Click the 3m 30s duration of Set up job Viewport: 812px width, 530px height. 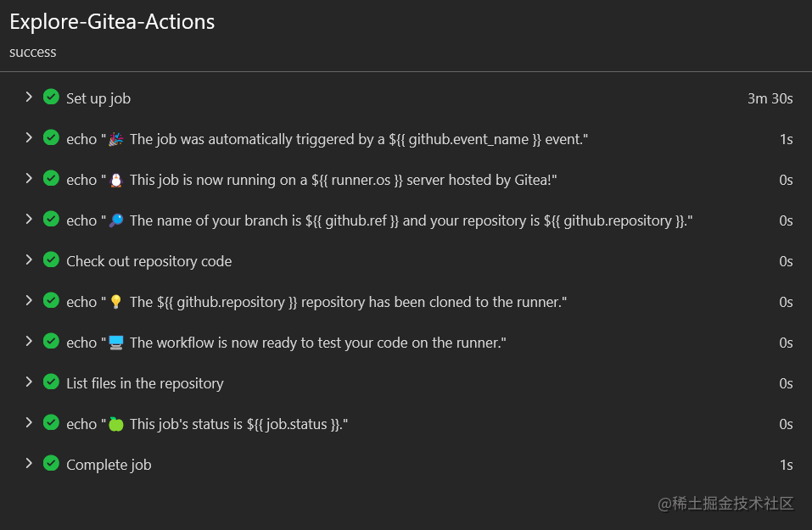coord(770,98)
